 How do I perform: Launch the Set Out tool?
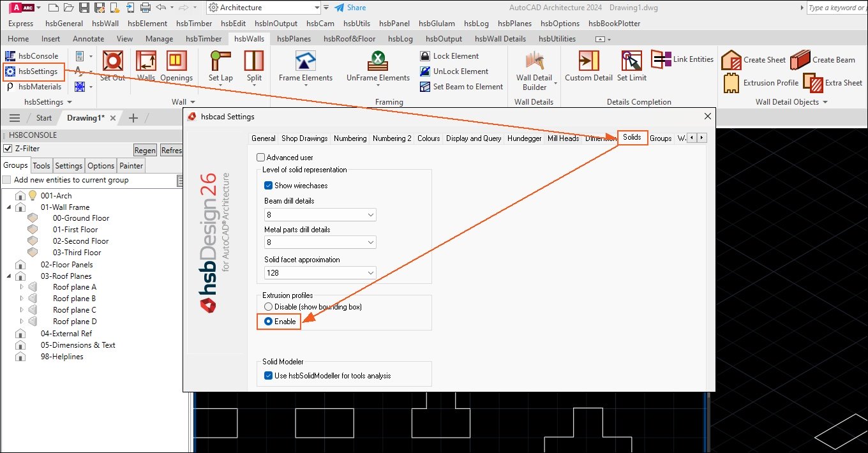coord(113,66)
